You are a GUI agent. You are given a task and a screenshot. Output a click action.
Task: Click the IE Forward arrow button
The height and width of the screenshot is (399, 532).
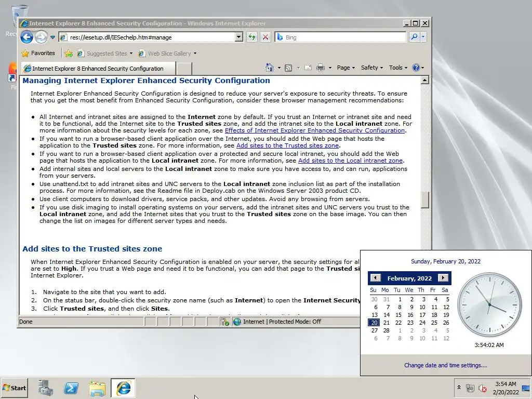tap(42, 37)
